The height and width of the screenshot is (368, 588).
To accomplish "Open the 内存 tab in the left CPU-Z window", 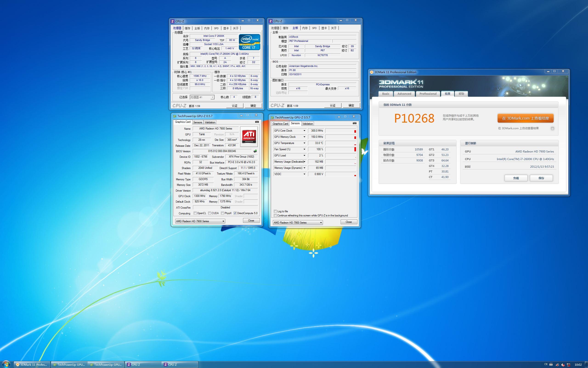I will (x=207, y=28).
